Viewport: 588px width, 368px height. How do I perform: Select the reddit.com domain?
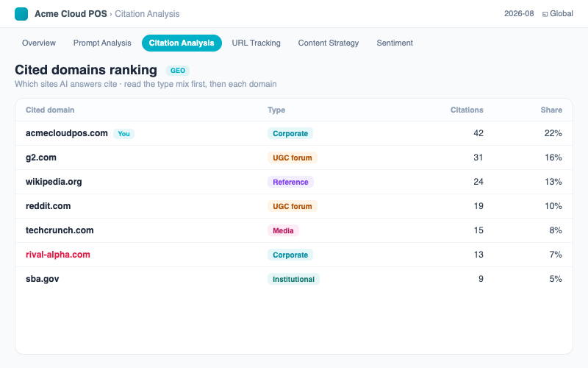[x=48, y=206]
